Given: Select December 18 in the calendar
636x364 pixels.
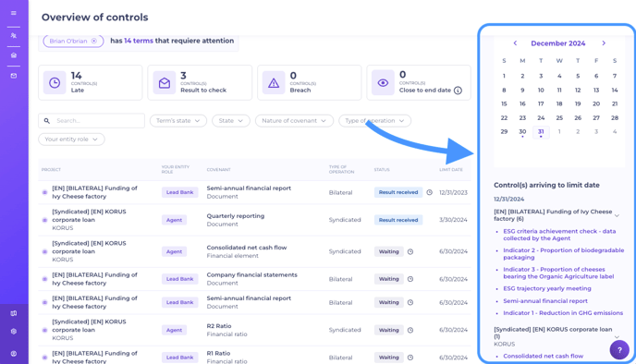Looking at the screenshot, I should tap(559, 104).
